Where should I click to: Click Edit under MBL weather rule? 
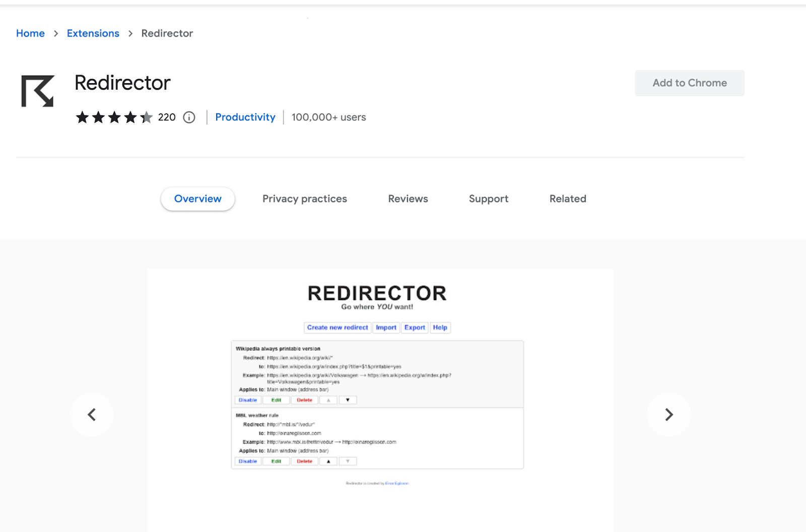(276, 461)
